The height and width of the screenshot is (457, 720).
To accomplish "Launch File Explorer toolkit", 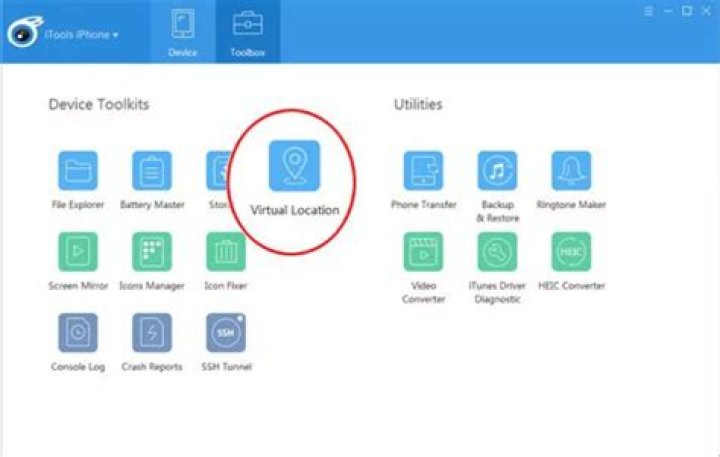I will pos(78,172).
